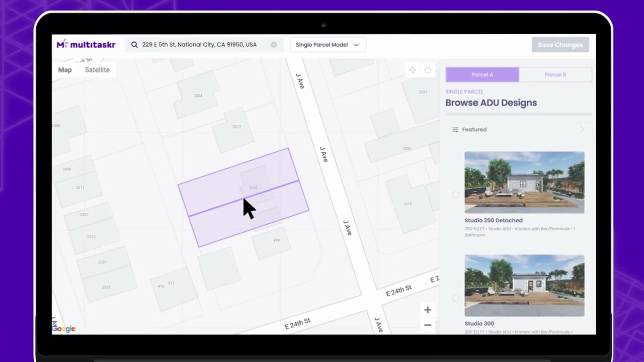Screen dimensions: 644x362
Task: Open the Single Parcel Model dropdown
Action: [x=328, y=45]
